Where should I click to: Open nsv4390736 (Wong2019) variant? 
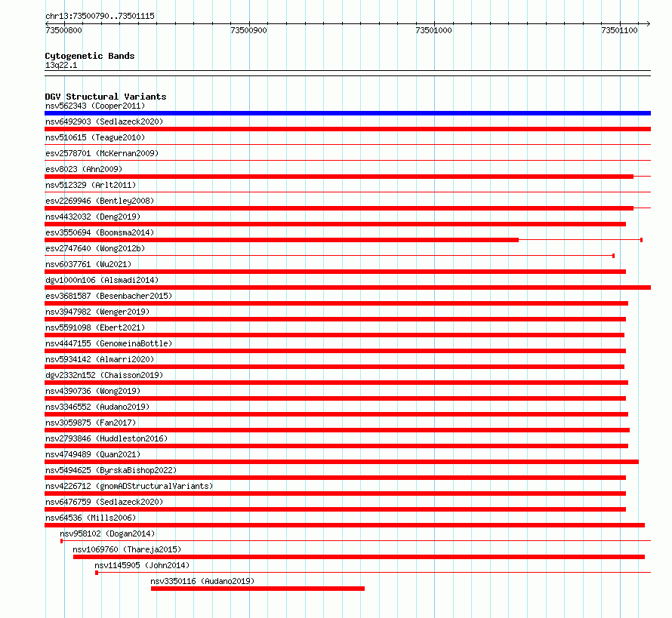93,391
